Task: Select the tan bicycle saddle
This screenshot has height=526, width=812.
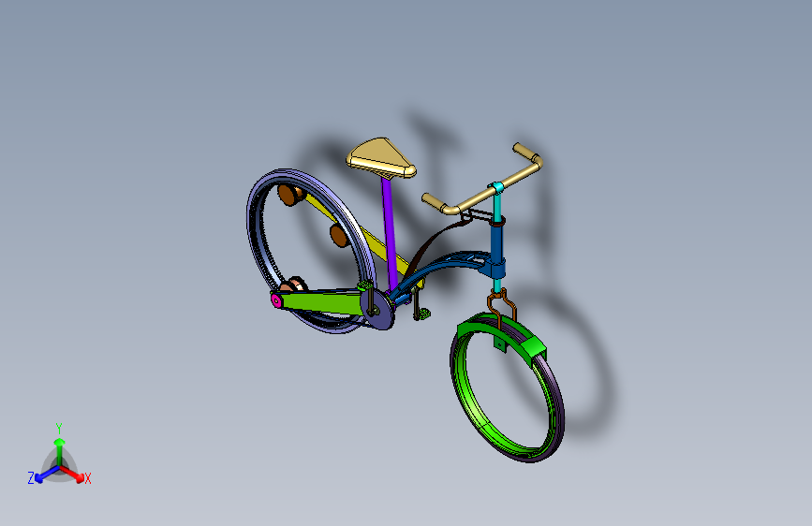Action: pos(382,157)
